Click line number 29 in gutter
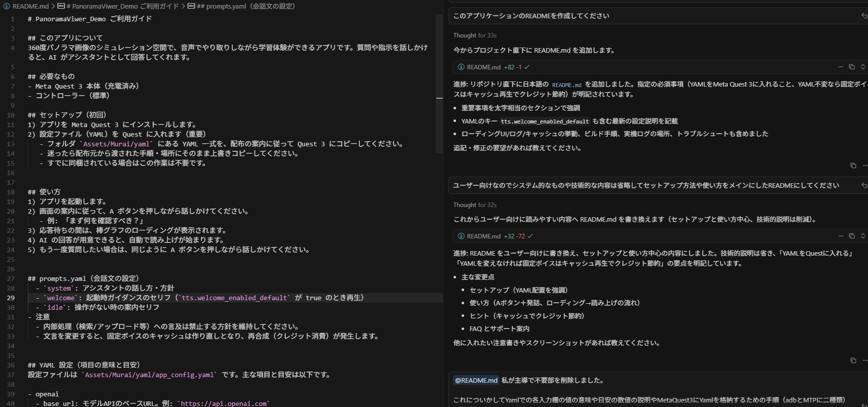 11,298
